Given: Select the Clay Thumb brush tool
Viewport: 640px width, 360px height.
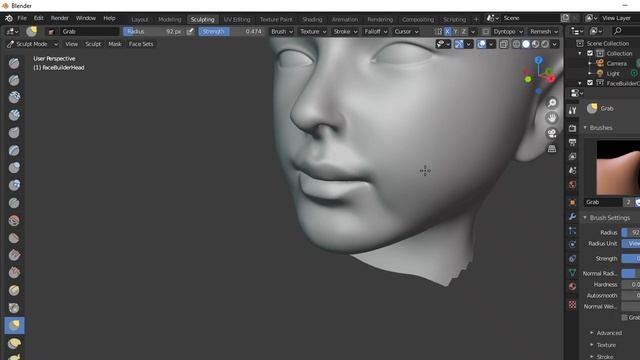Looking at the screenshot, I should 14,133.
